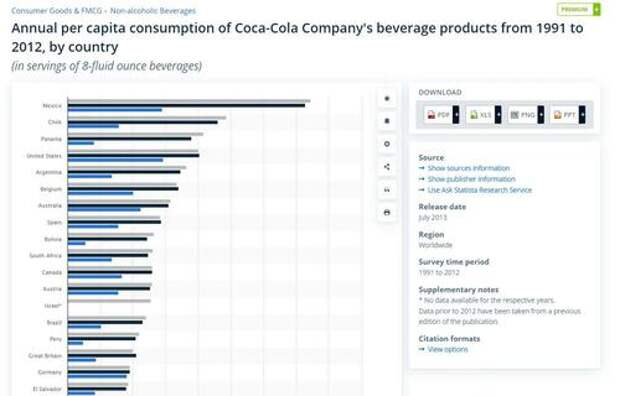Click the share icon beside chart
The image size is (620, 396).
tap(387, 167)
